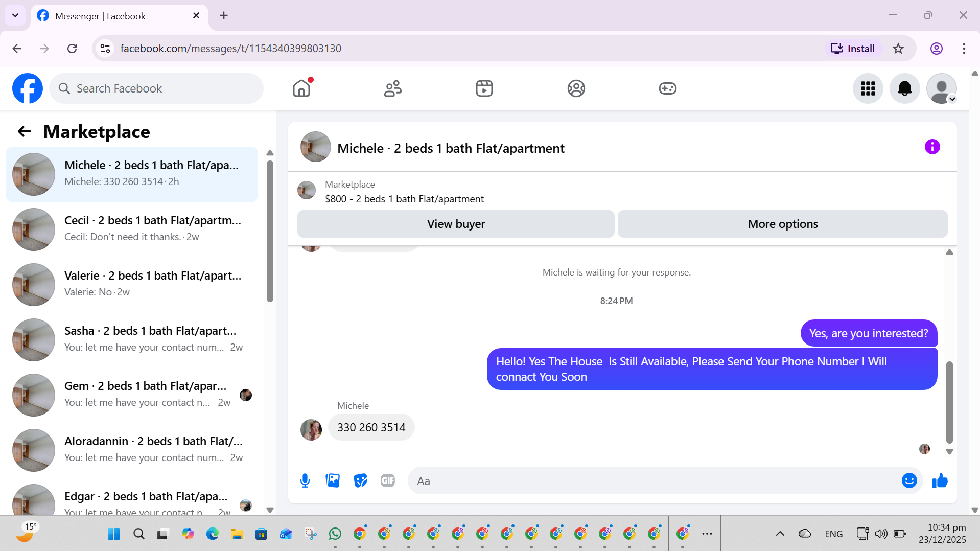The height and width of the screenshot is (551, 980).
Task: Open Valerie conversation in the list
Action: pos(132,285)
